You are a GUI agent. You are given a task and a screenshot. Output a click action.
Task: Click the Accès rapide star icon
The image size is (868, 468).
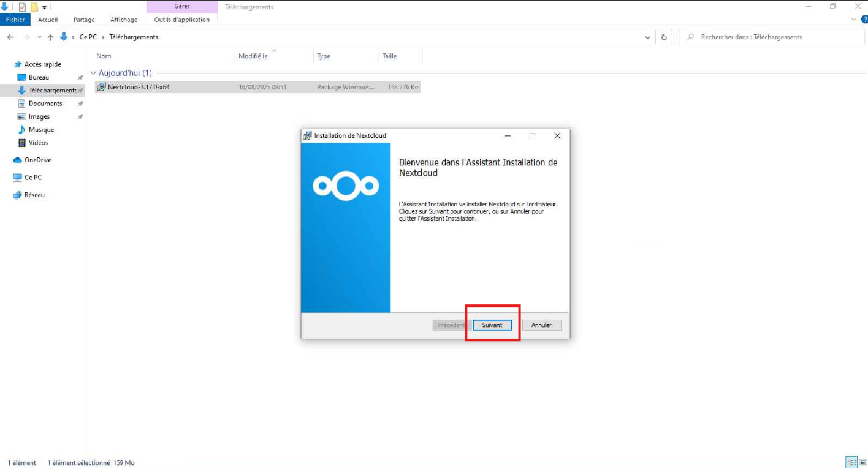(18, 64)
